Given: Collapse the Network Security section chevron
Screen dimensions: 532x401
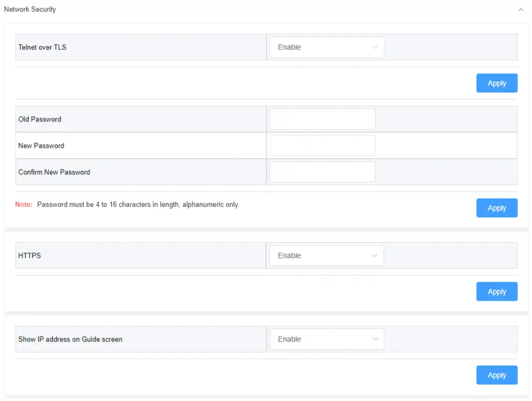Looking at the screenshot, I should (x=521, y=10).
